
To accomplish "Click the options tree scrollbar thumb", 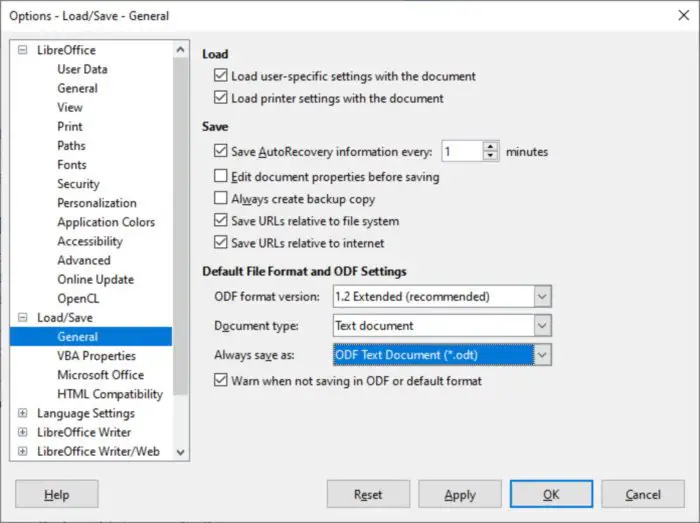I will point(180,226).
